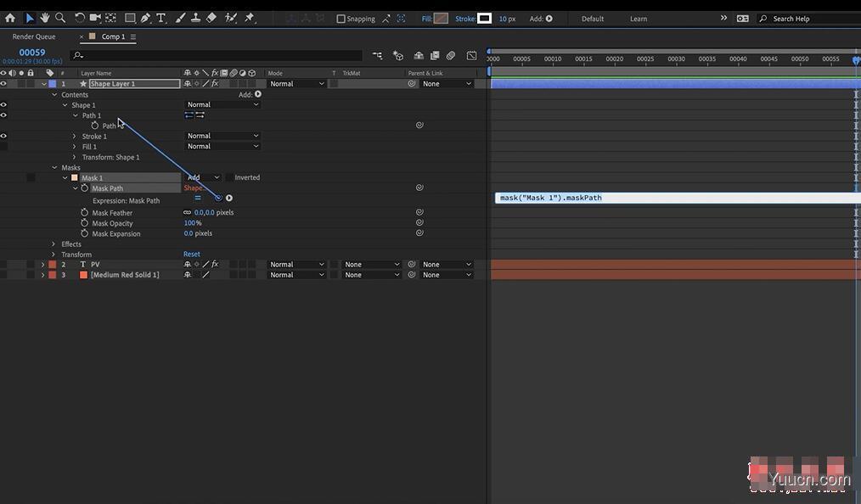Toggle the Draft 3D icon
The height and width of the screenshot is (504, 861).
tap(398, 55)
